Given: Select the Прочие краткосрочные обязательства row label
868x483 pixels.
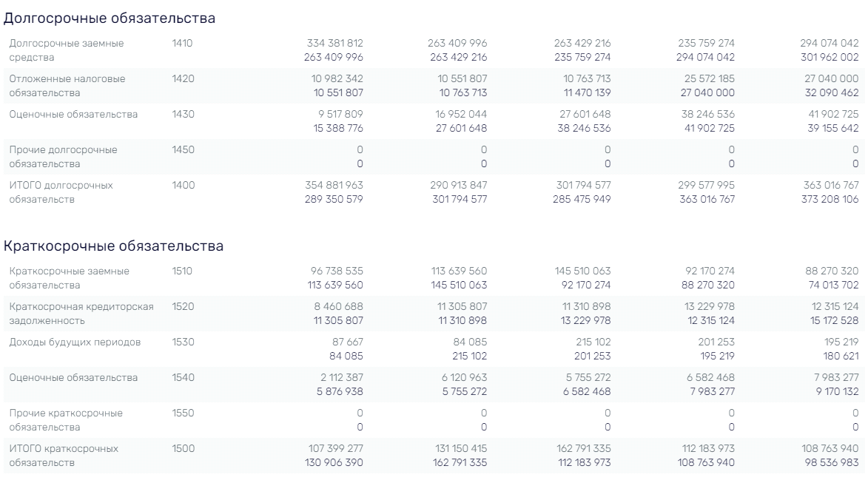Looking at the screenshot, I should [x=66, y=420].
